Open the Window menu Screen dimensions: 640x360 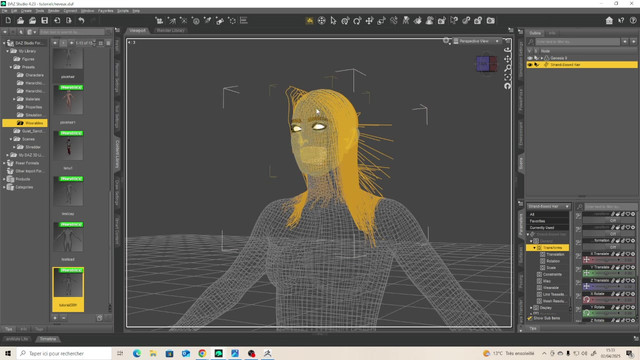coord(87,11)
